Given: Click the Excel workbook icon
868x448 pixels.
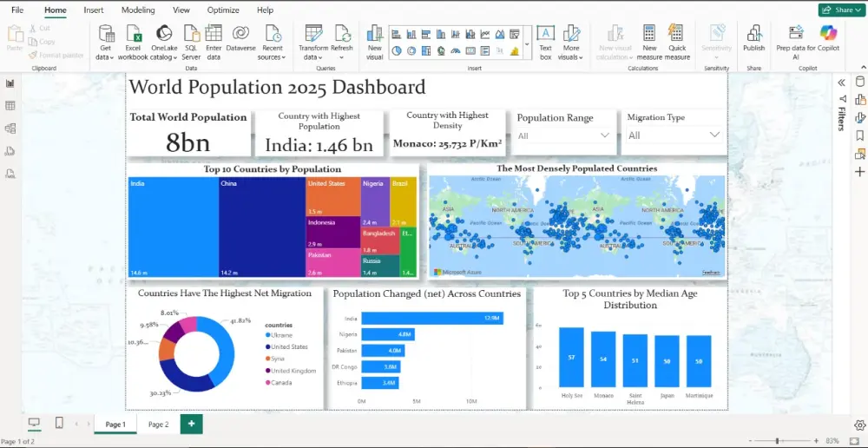Looking at the screenshot, I should click(x=134, y=34).
